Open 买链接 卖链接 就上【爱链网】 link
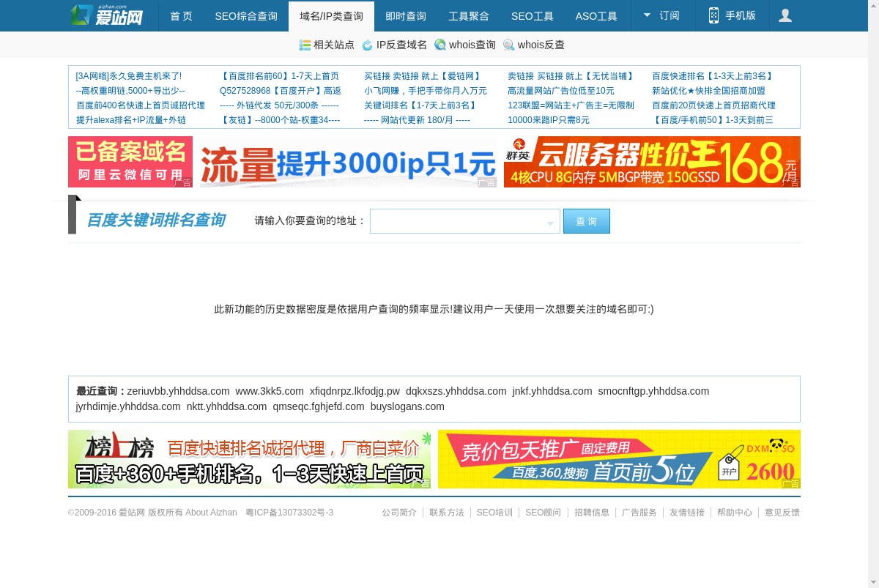 423,76
